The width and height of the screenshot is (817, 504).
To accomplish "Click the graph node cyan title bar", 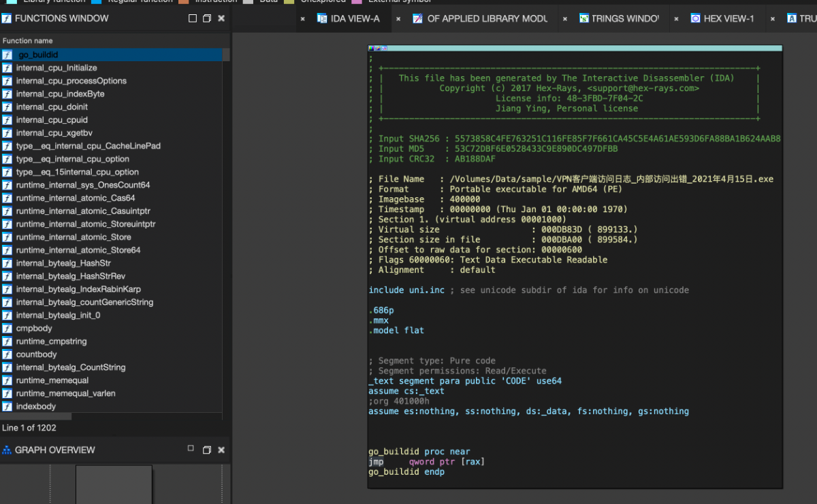I will 575,48.
